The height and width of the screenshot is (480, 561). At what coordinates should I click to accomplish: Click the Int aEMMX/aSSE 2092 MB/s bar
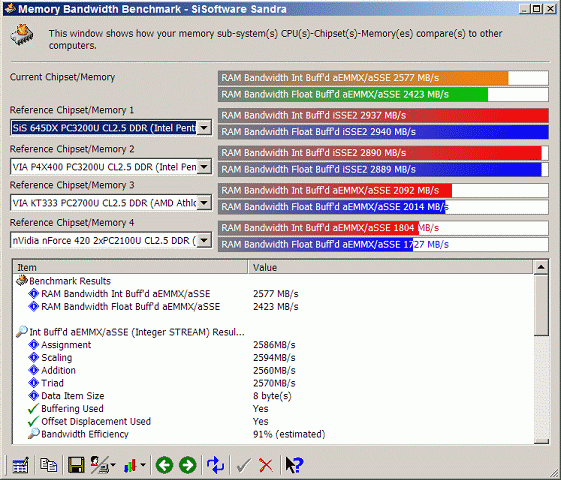383,190
